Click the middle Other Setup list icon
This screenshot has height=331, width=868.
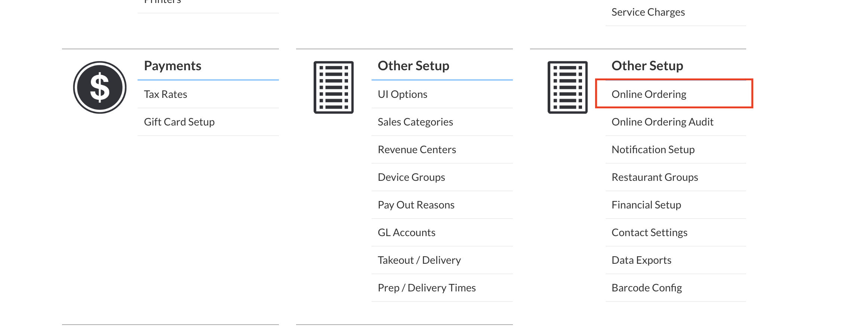(333, 87)
